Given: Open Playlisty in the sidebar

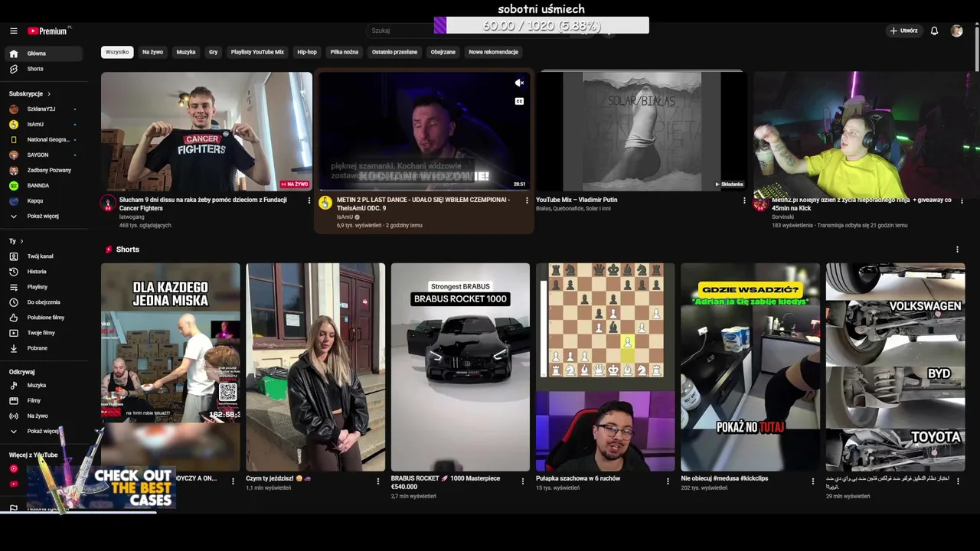Looking at the screenshot, I should 42,287.
